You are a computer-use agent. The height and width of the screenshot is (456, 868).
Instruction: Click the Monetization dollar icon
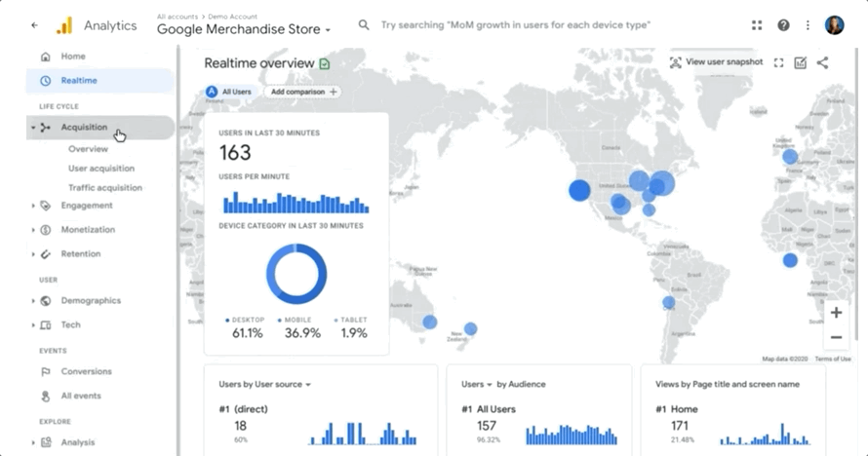pos(46,230)
